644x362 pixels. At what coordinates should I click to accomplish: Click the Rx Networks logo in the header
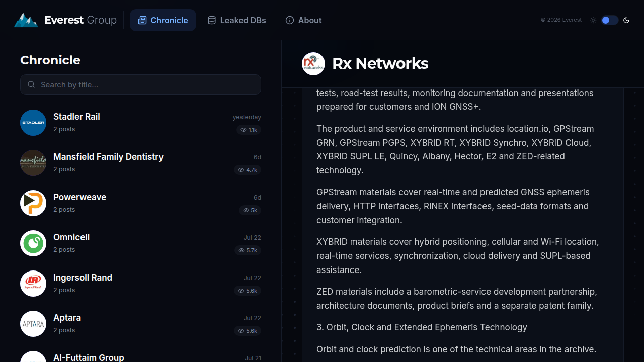[x=313, y=64]
